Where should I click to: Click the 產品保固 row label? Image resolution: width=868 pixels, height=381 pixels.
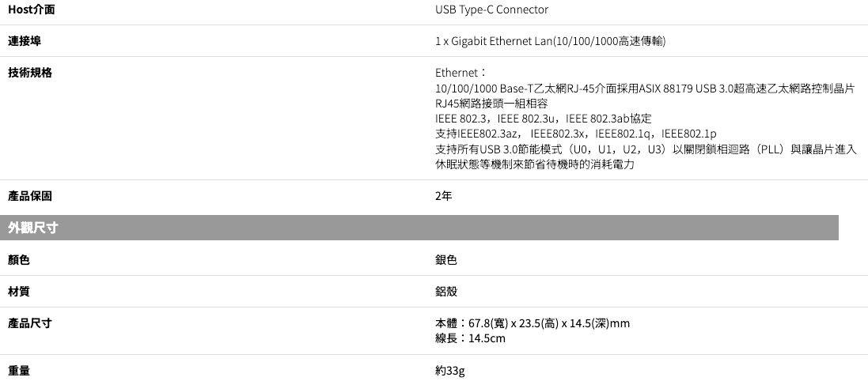tap(30, 195)
